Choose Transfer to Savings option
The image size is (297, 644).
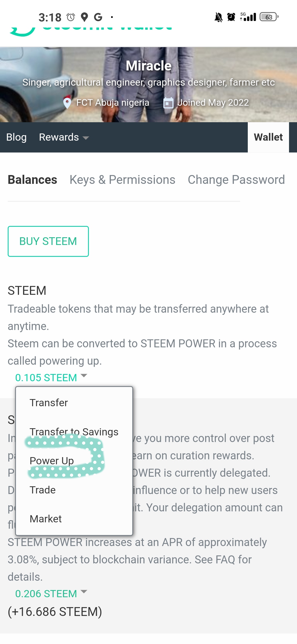pyautogui.click(x=74, y=432)
